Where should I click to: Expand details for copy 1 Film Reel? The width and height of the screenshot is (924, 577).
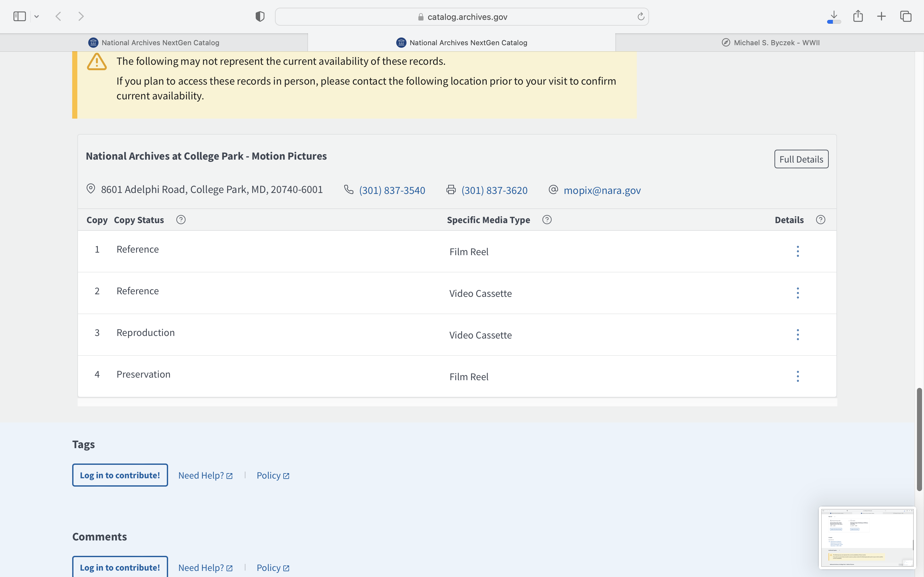click(x=798, y=252)
